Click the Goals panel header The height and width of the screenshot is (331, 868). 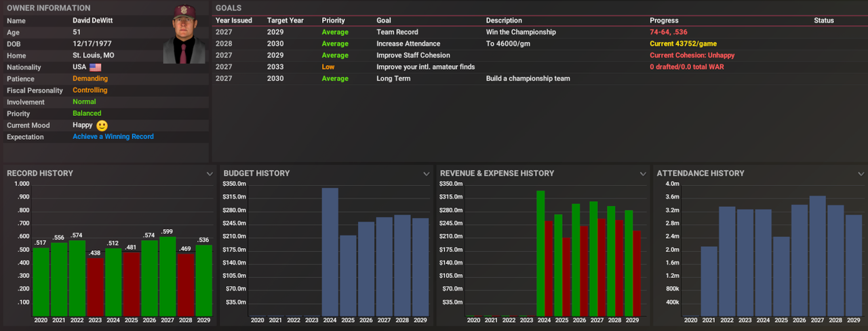[x=228, y=8]
